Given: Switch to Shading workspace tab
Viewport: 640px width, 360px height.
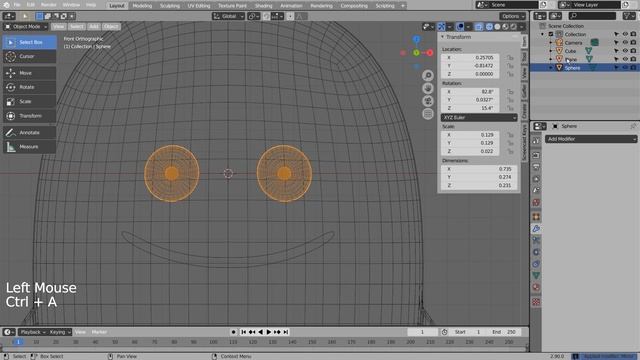Looking at the screenshot, I should point(263,6).
